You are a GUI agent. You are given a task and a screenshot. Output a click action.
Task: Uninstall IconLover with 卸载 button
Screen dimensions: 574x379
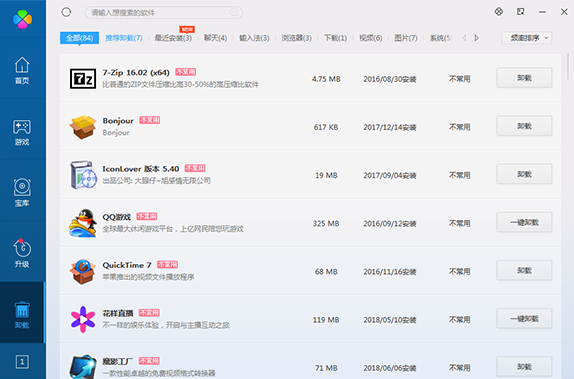[x=524, y=174]
